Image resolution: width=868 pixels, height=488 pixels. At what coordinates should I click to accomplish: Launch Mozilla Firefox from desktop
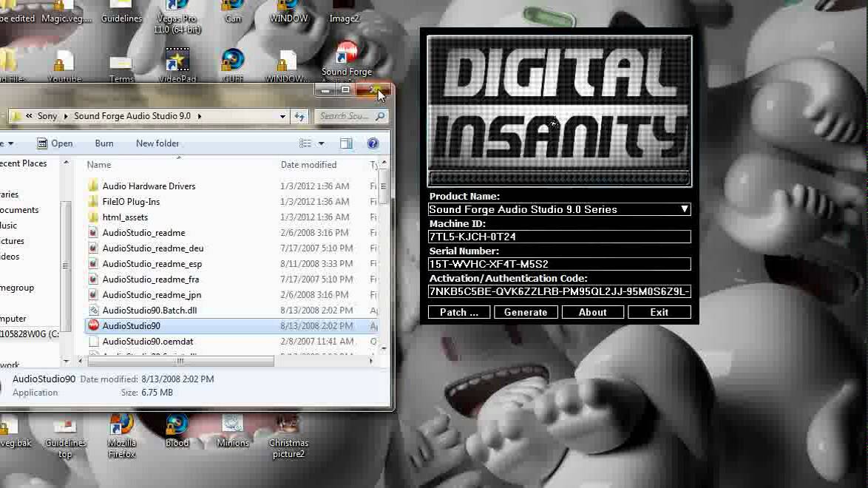tap(122, 436)
